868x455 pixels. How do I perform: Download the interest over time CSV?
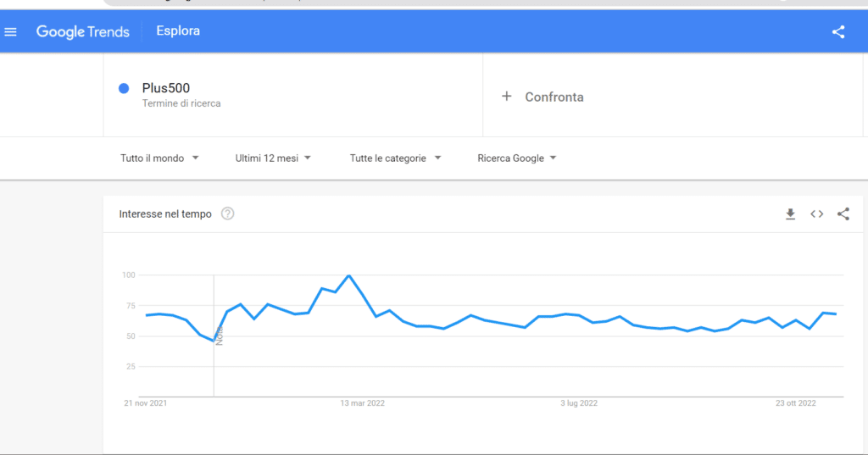(790, 214)
